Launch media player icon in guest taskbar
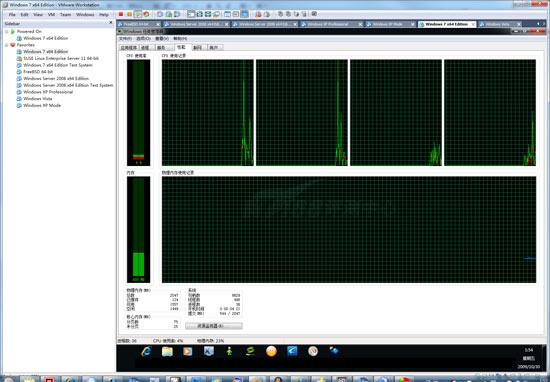The image size is (550, 382). pos(188,351)
